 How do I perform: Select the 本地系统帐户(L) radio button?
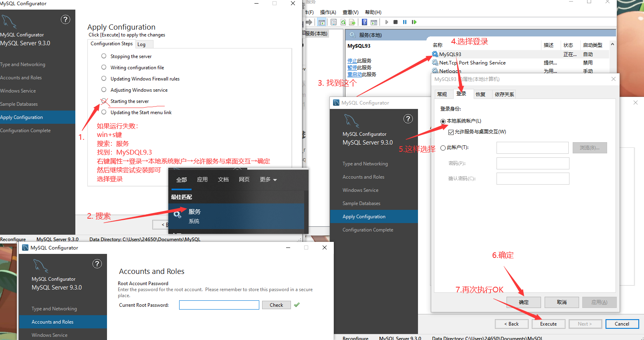point(443,121)
